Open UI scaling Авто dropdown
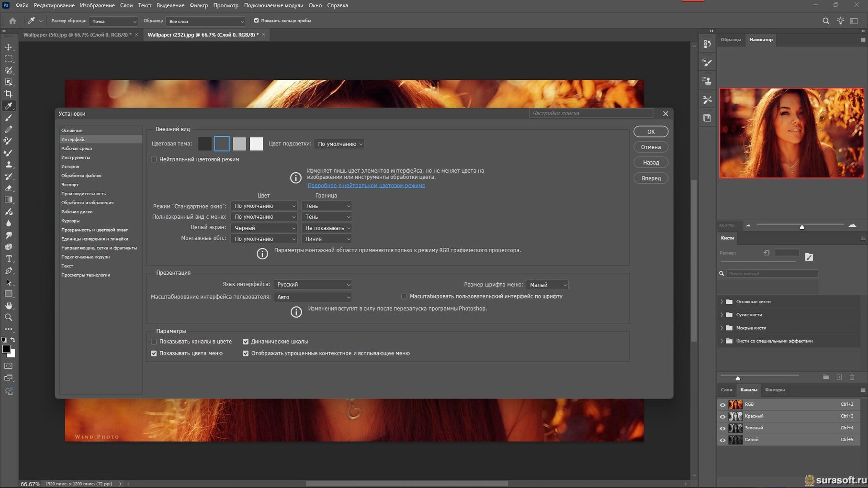 (x=313, y=297)
